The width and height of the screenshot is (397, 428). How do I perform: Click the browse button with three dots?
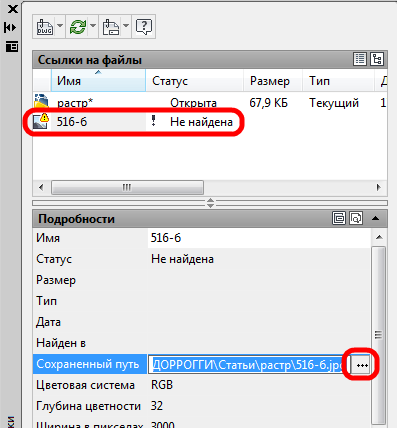[362, 365]
